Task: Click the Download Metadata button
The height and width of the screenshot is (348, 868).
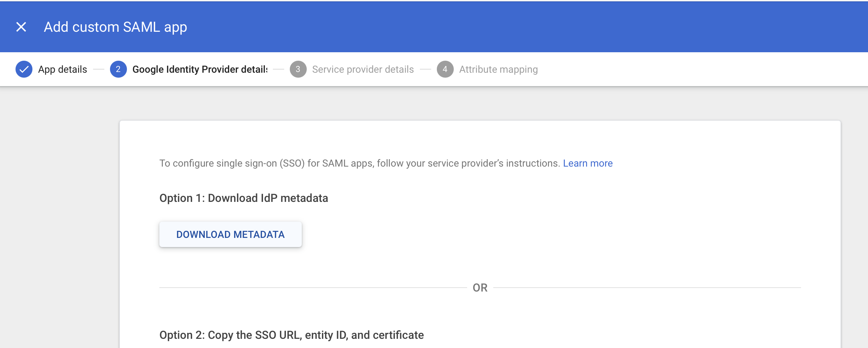Action: (x=231, y=234)
